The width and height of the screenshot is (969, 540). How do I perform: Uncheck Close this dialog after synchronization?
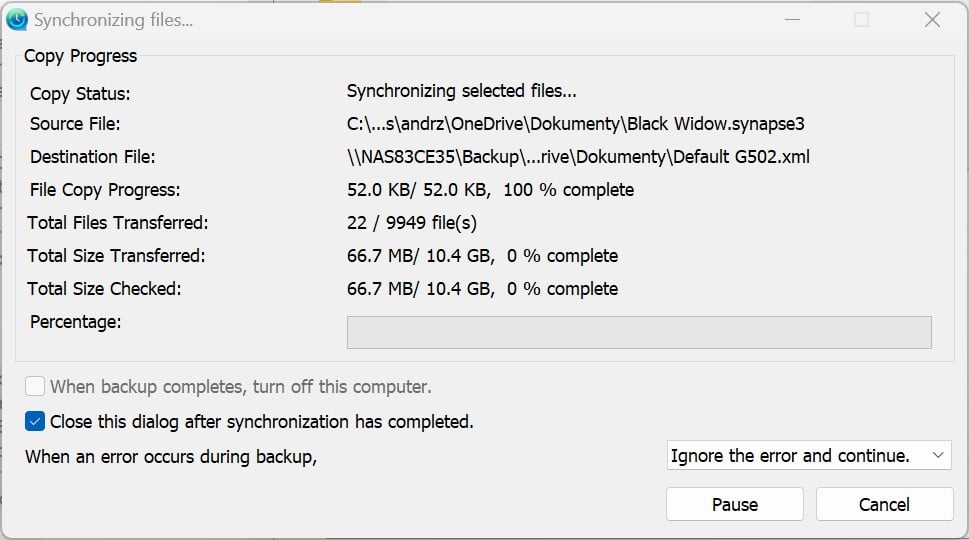coord(35,421)
